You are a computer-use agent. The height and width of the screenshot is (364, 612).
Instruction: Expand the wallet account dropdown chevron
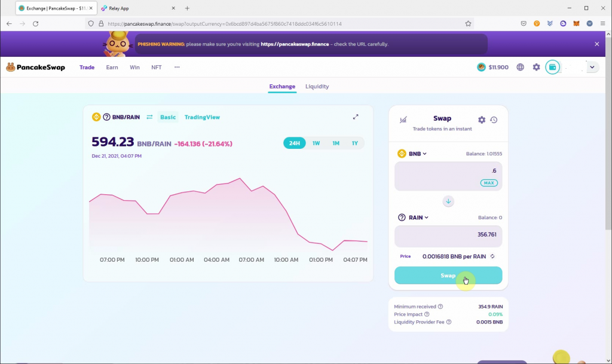(x=592, y=67)
